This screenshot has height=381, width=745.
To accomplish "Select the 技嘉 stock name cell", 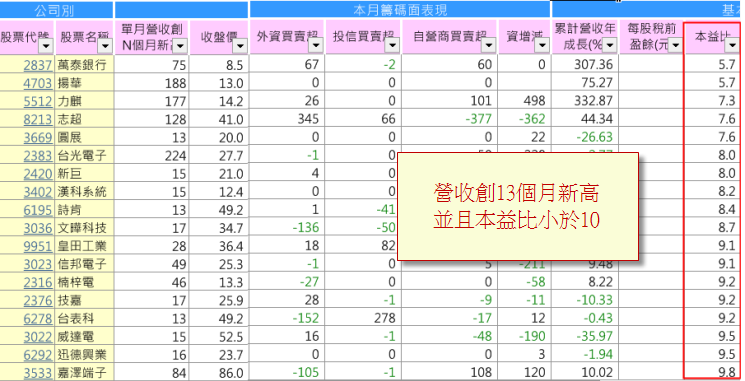I will click(x=84, y=300).
